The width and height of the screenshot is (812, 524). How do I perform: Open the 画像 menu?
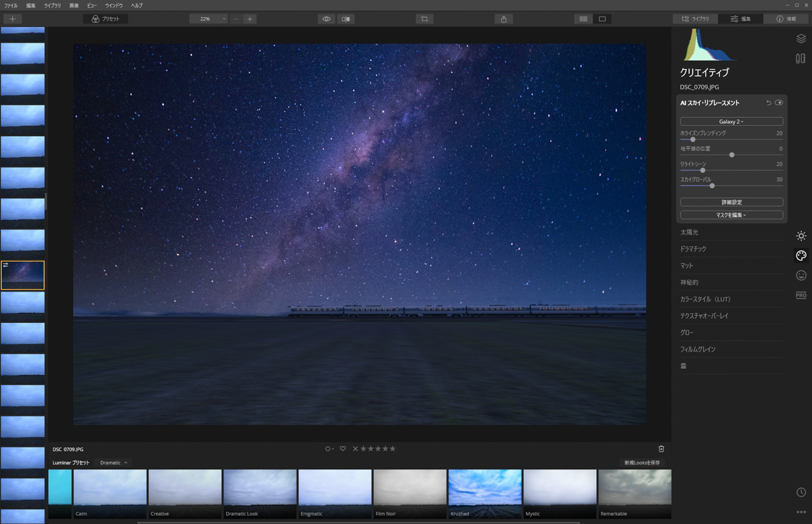(74, 5)
